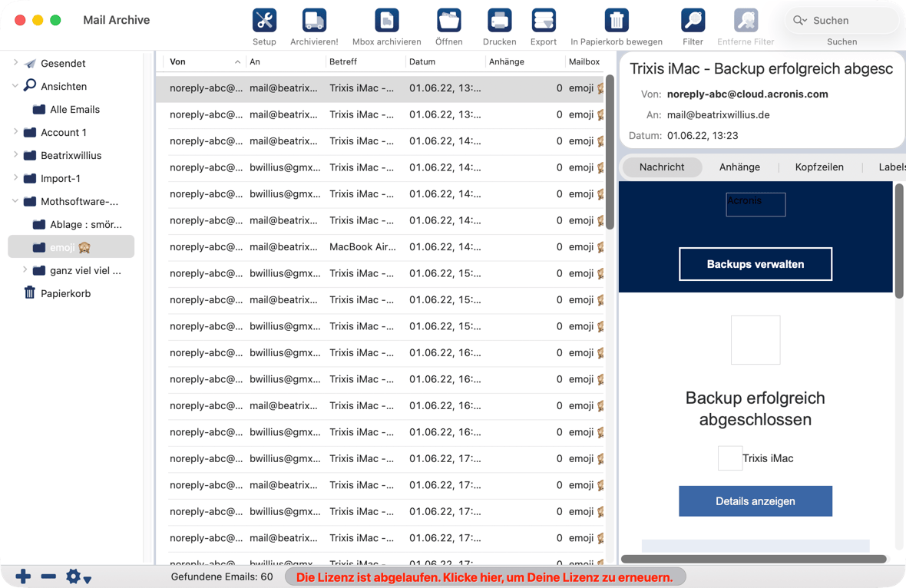Viewport: 906px width, 588px height.
Task: Expand the Gesendet tree item
Action: coord(15,63)
